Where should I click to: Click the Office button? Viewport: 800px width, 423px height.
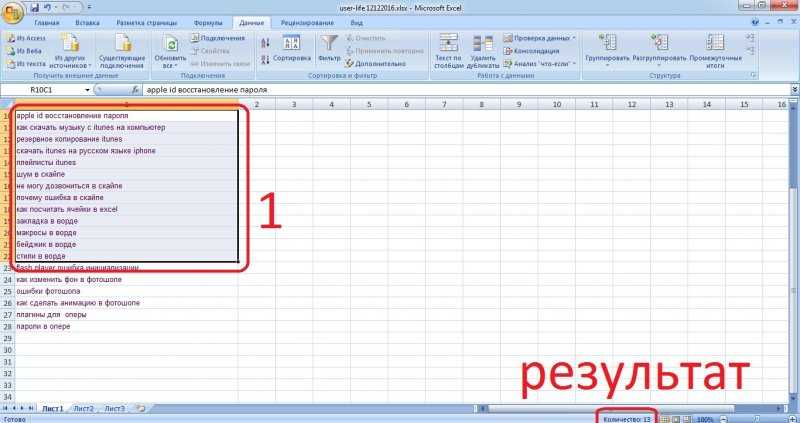(12, 13)
